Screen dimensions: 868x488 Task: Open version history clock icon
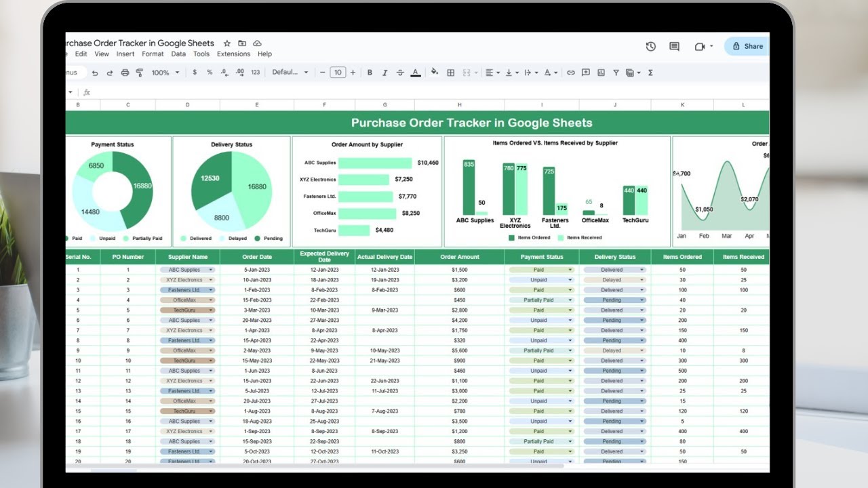point(650,46)
